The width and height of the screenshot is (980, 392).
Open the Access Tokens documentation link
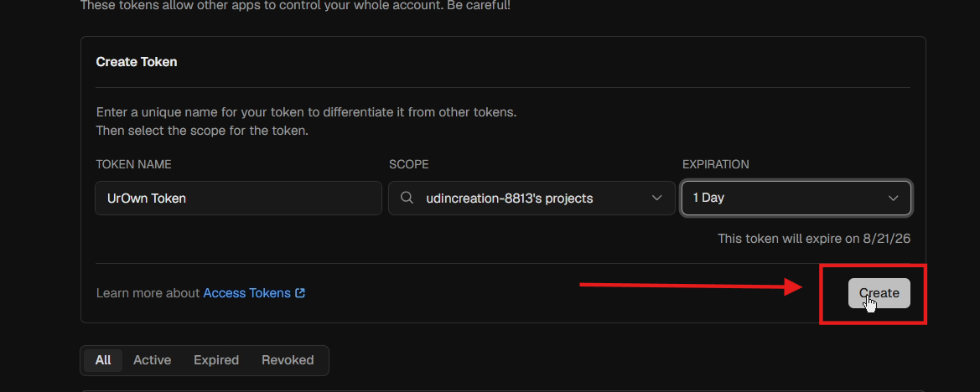tap(246, 293)
